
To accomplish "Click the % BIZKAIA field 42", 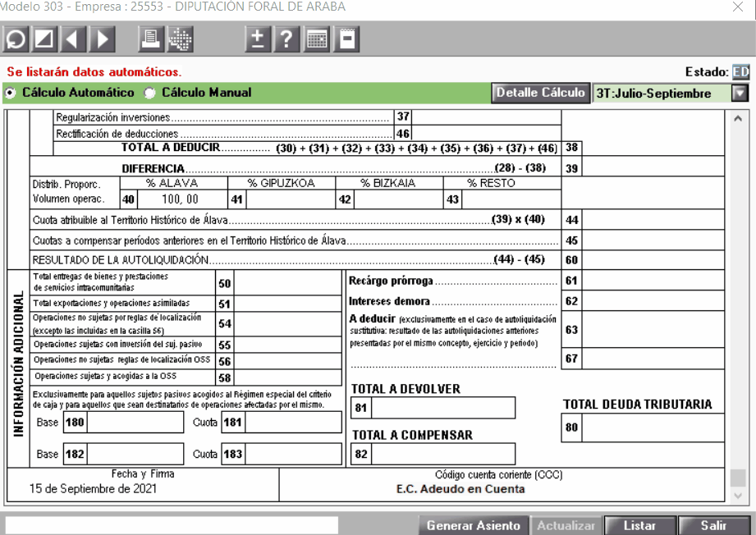I will click(398, 199).
